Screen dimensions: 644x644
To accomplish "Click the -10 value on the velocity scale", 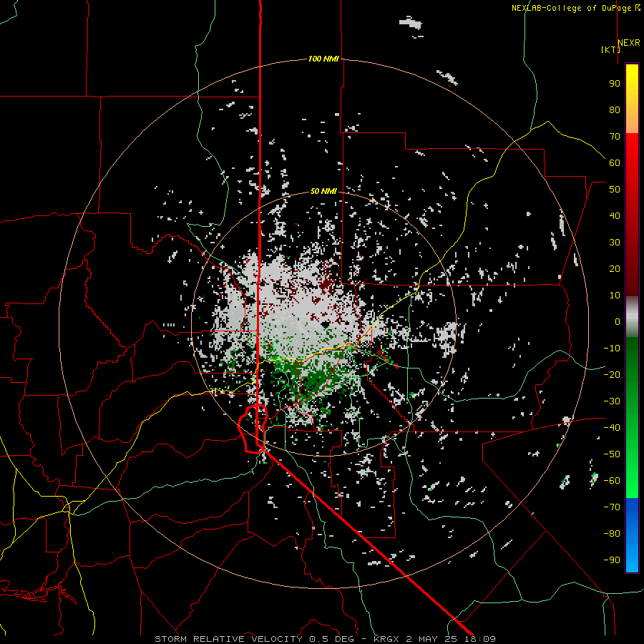I will click(612, 348).
